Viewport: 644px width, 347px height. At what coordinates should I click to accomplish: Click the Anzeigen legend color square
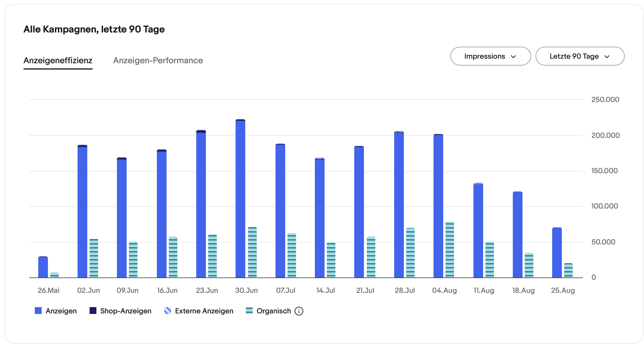(x=38, y=311)
